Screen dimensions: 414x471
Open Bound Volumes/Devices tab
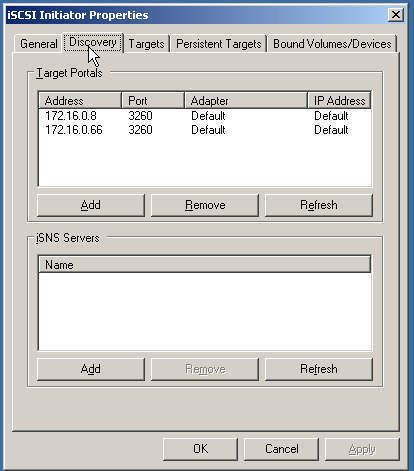click(332, 44)
